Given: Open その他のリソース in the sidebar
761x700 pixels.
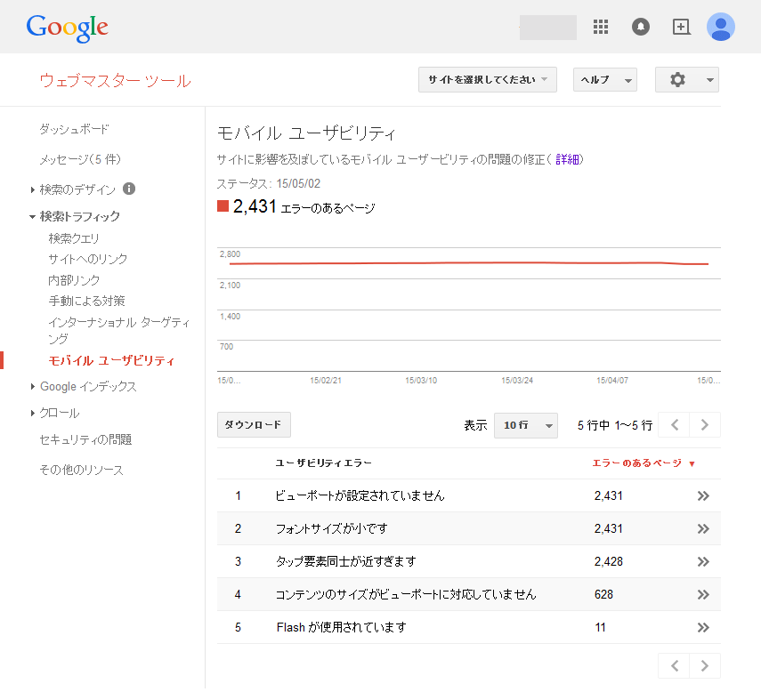Looking at the screenshot, I should point(81,470).
